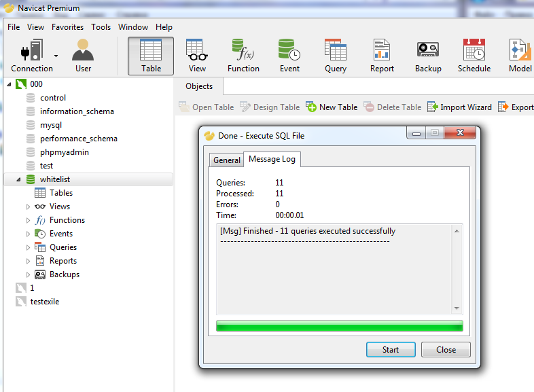Click Open Table in objects toolbar
This screenshot has height=392, width=534.
tap(207, 107)
